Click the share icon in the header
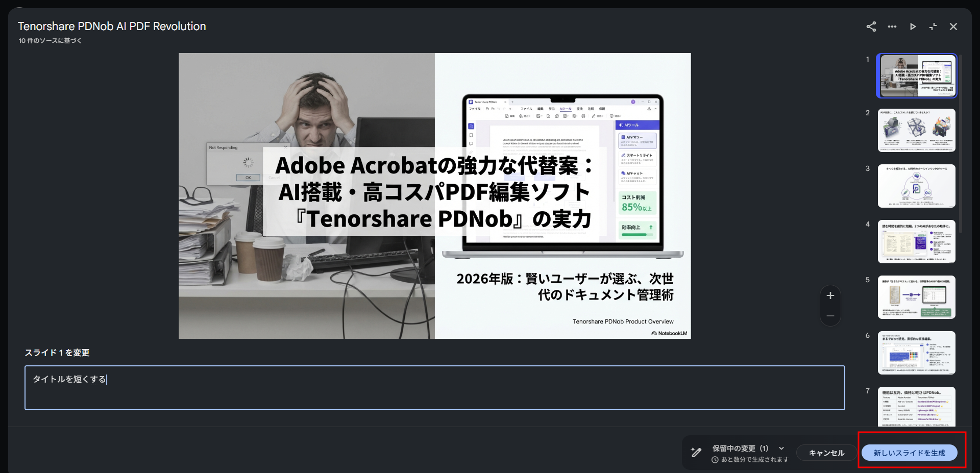This screenshot has width=980, height=473. 871,27
